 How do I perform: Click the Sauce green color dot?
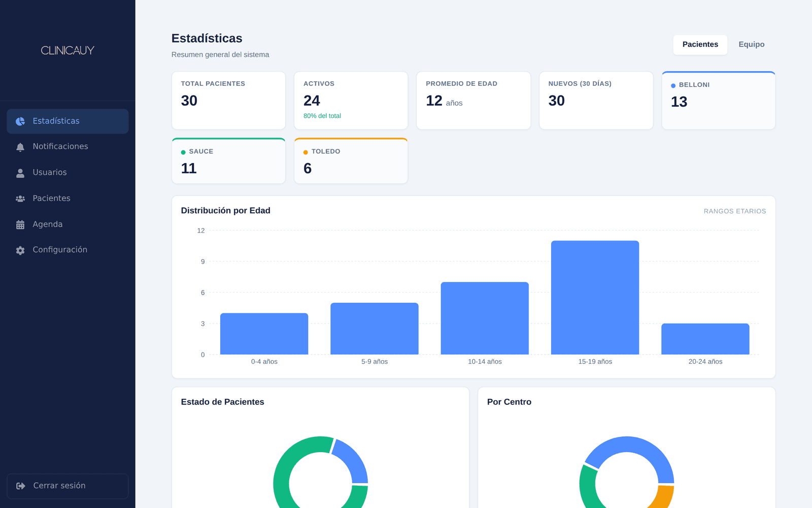pos(183,152)
